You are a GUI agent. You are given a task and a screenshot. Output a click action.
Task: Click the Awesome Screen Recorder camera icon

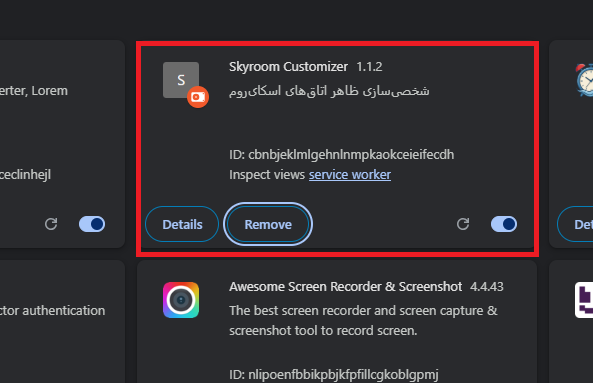pyautogui.click(x=181, y=300)
